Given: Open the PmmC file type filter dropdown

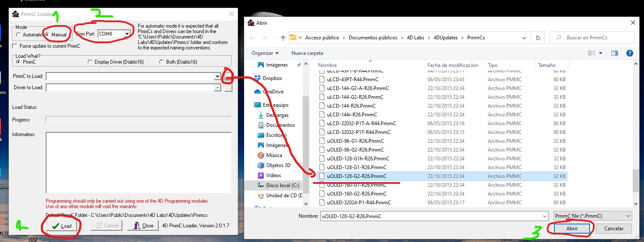Looking at the screenshot, I should click(592, 216).
